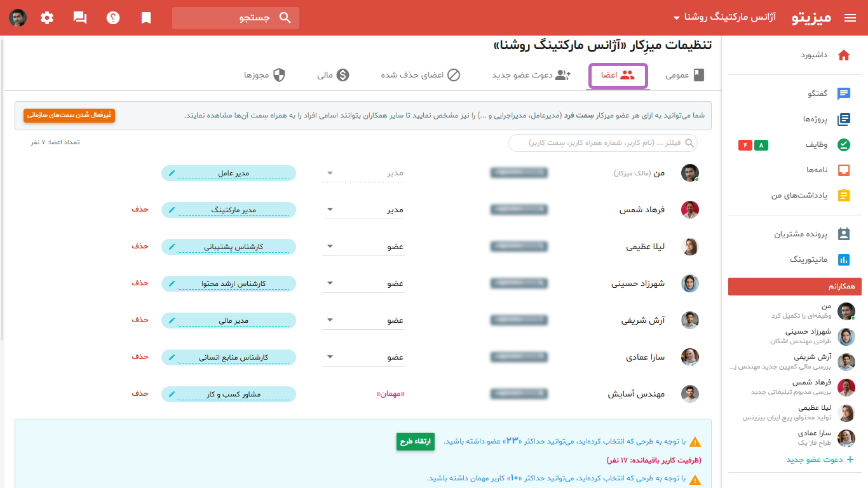Switch to the عمومی tab
The image size is (868, 488).
(x=686, y=76)
